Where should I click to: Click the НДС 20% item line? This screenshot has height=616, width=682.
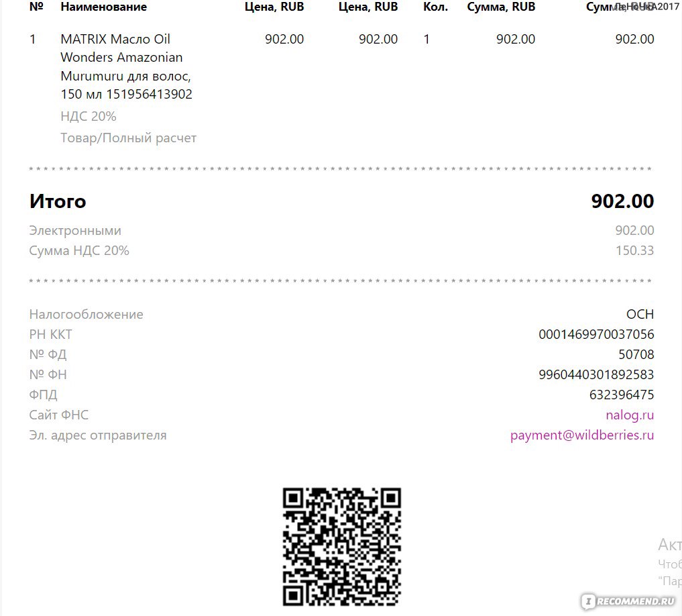(x=89, y=116)
